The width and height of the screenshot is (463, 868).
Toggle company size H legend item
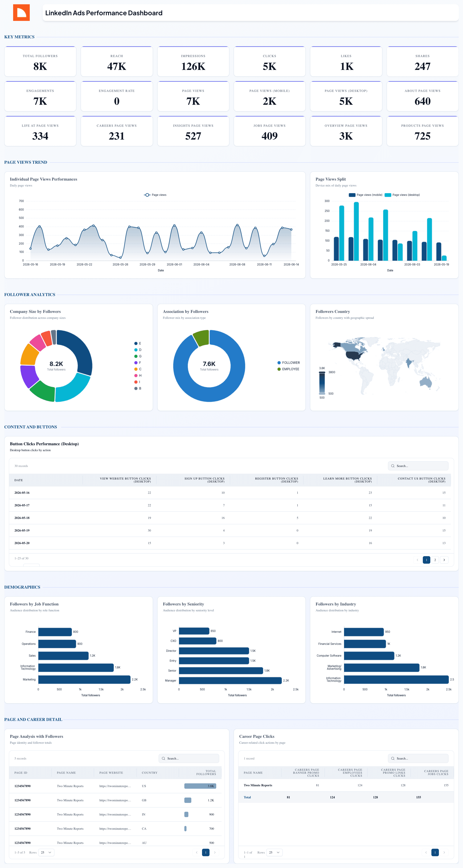[138, 375]
